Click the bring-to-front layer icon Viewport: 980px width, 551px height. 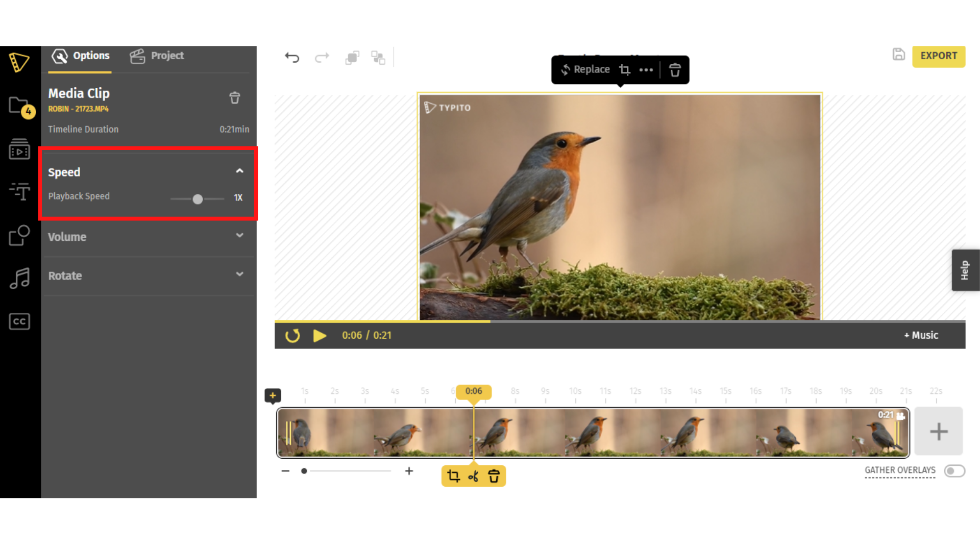(x=352, y=58)
